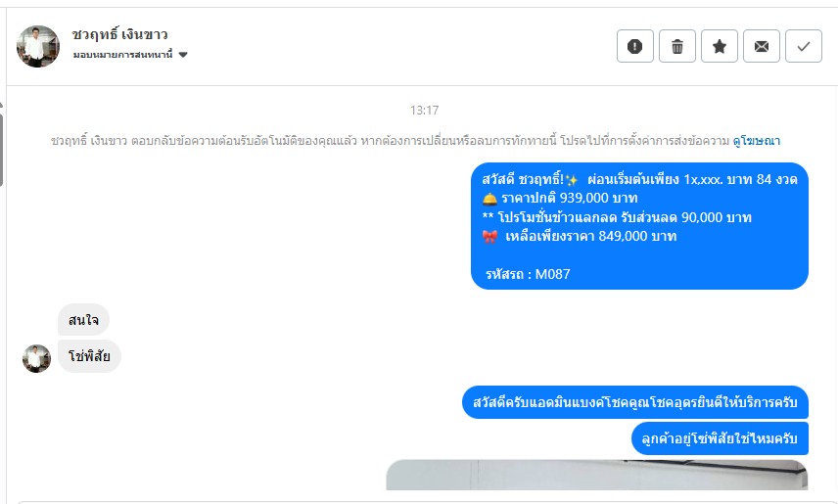Click the ลูกค้าอยู่โซ่พิสัยใช่ไหมครับ message bubble
838x504 pixels.
[720, 438]
